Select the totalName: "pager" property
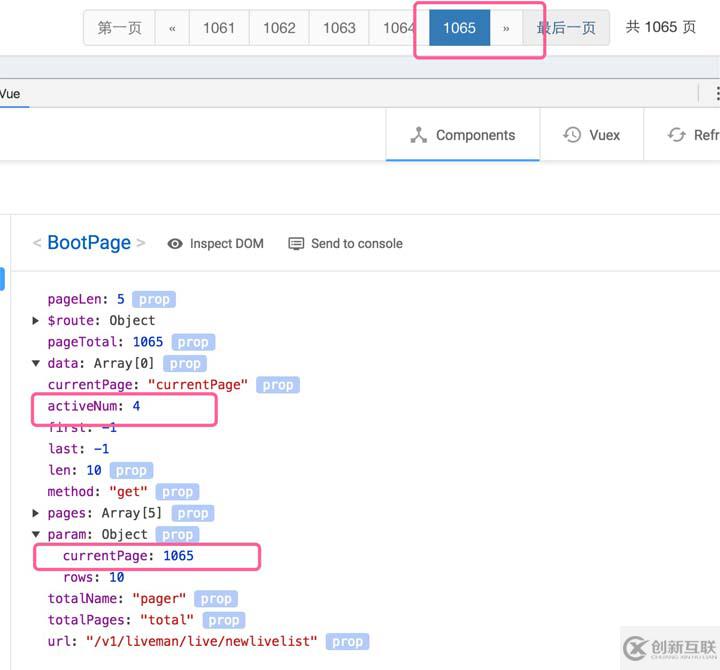Screen dimensions: 720x670 (117, 599)
